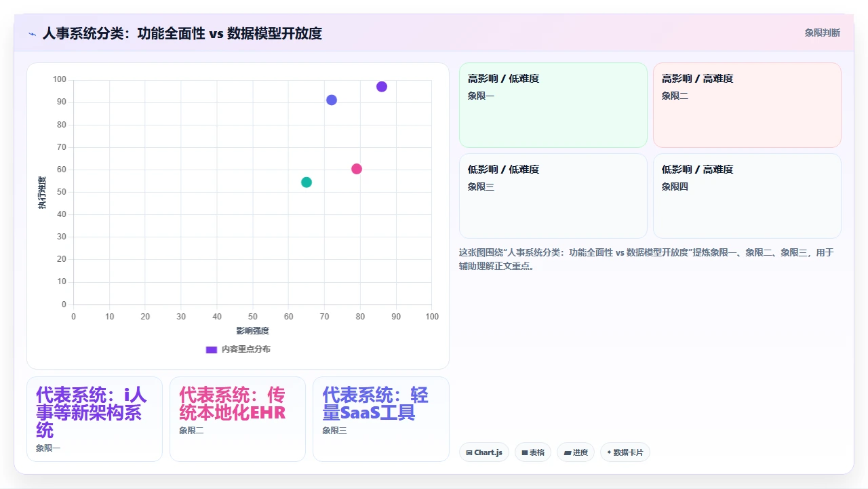Click 象限三 under the 轻量SaaS工具 card

coord(335,431)
